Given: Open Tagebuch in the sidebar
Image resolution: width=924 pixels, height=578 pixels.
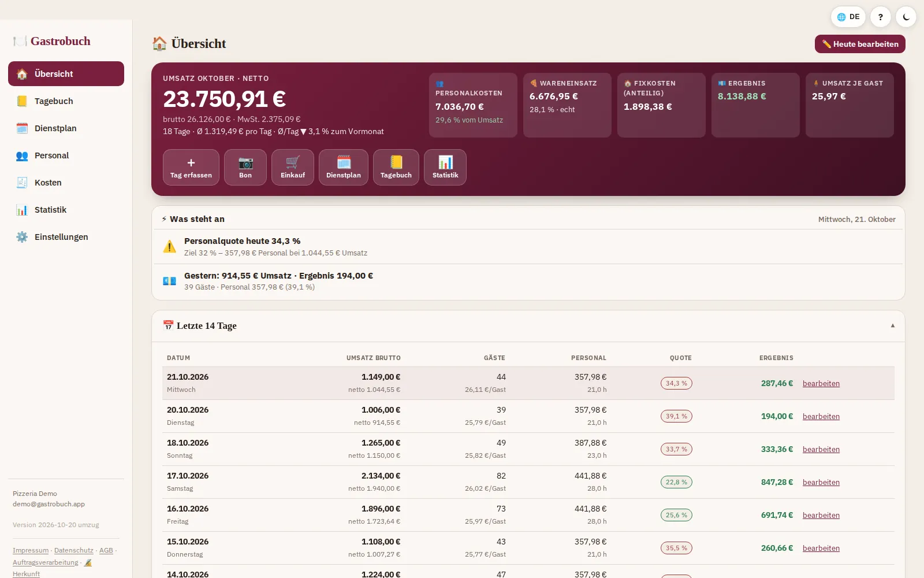Looking at the screenshot, I should pyautogui.click(x=66, y=101).
